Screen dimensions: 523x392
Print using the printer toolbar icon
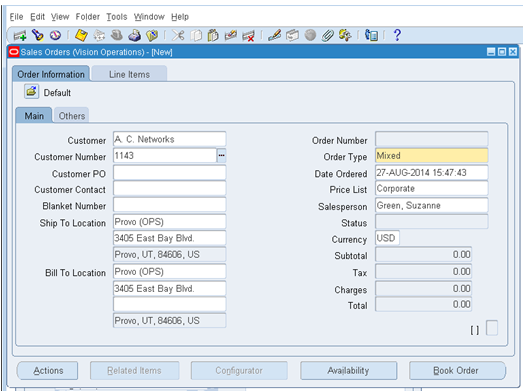[134, 35]
